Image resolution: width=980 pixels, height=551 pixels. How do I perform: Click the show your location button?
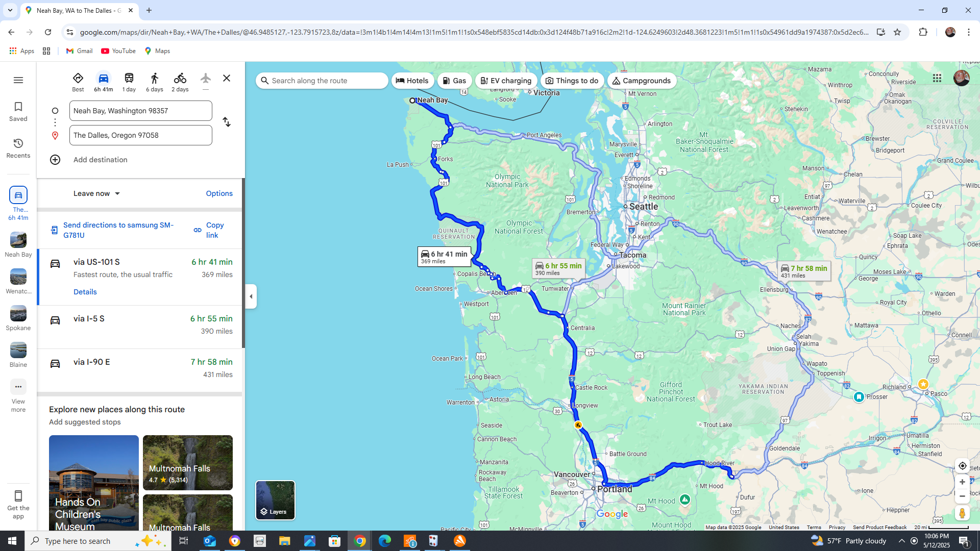(x=962, y=466)
